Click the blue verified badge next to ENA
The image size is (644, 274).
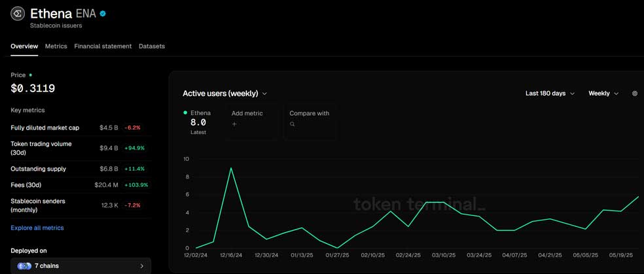click(103, 14)
